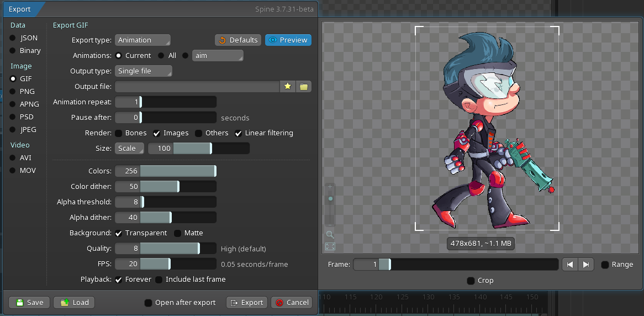The width and height of the screenshot is (644, 316).
Task: Open the aim animation dropdown
Action: tap(218, 55)
